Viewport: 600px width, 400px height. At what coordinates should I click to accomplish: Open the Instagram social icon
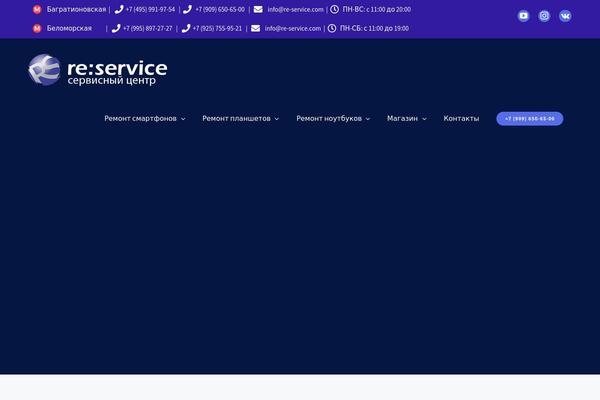click(x=544, y=16)
